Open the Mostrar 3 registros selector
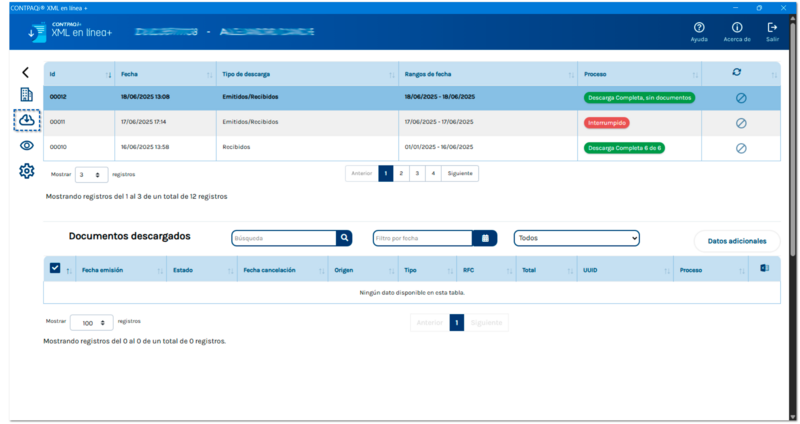The width and height of the screenshot is (800, 424). pos(92,174)
